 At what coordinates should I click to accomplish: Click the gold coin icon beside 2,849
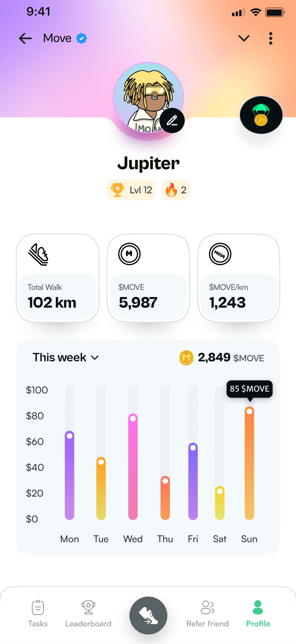(x=186, y=357)
